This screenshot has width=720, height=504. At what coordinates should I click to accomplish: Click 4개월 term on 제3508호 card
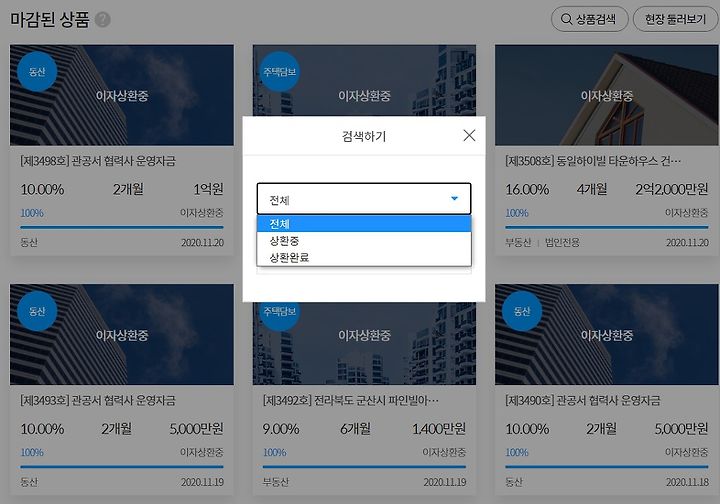click(592, 189)
